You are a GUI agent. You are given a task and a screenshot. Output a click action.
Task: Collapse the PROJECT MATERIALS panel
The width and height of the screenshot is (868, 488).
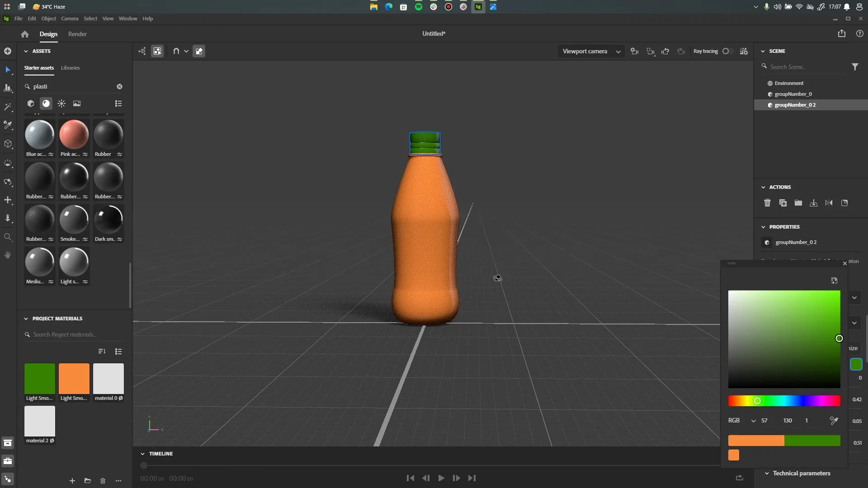(26, 319)
